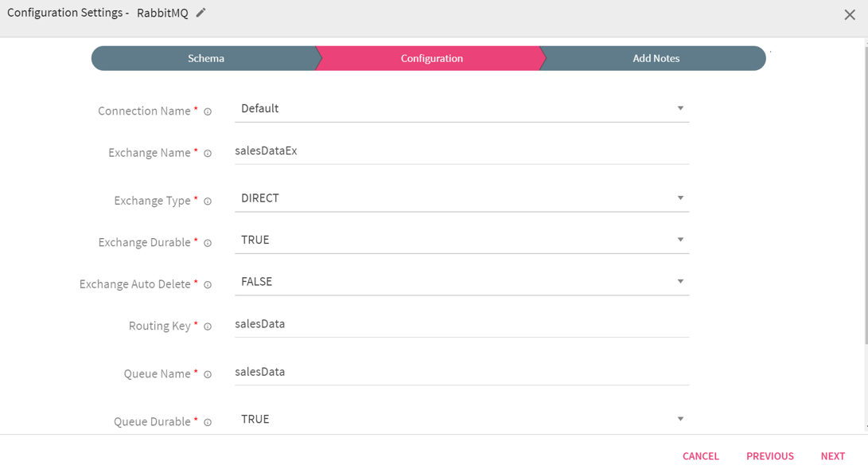Screen dimensions: 868x473
Task: Open Exchange Durable dropdown
Action: pos(461,240)
